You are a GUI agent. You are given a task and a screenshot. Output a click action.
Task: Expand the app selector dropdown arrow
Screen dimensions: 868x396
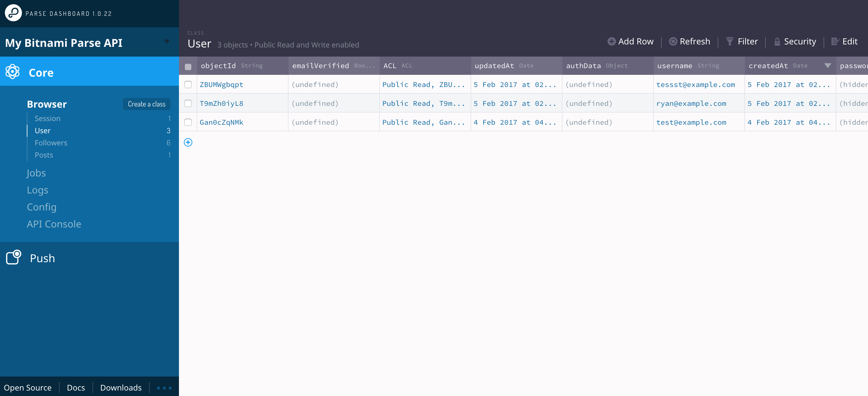click(x=167, y=42)
